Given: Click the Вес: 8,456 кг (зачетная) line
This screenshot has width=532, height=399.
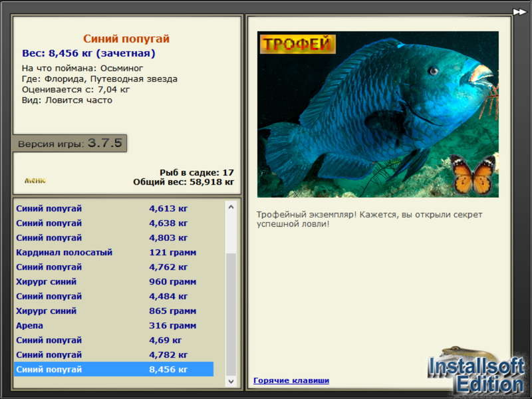Looking at the screenshot, I should [x=88, y=53].
